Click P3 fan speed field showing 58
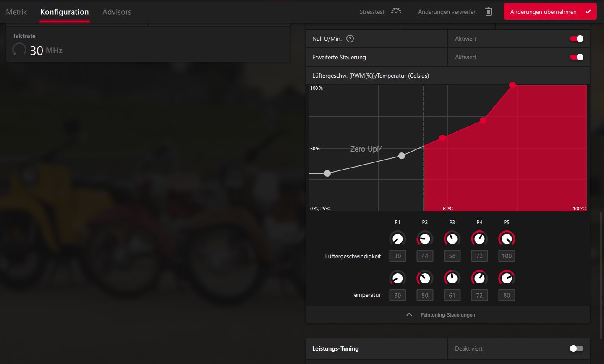604x364 pixels. click(x=452, y=256)
